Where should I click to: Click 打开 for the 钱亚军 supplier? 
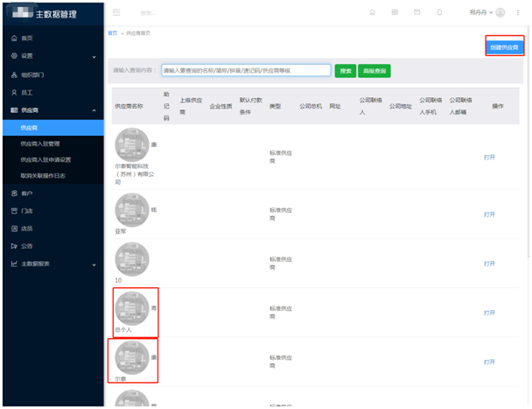pyautogui.click(x=489, y=215)
